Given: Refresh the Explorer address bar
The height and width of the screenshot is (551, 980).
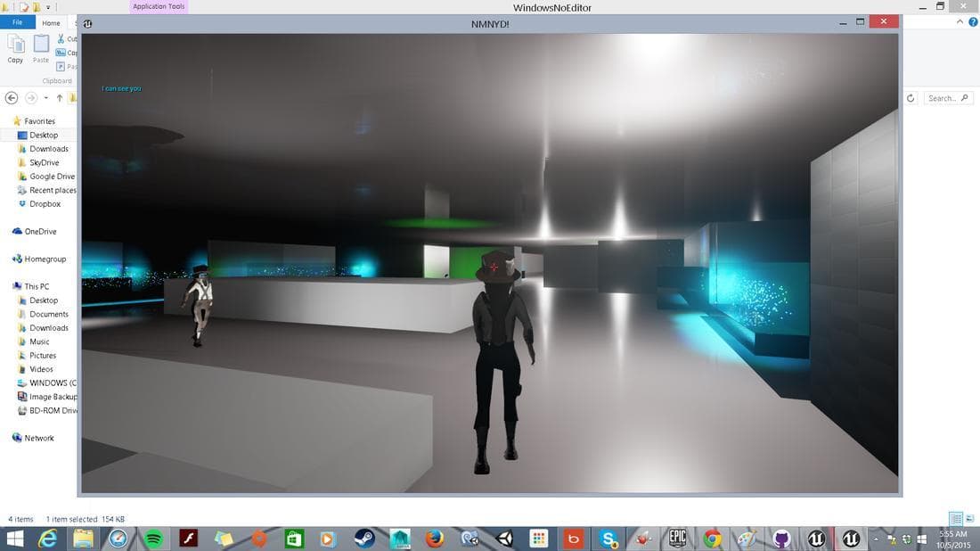Looking at the screenshot, I should point(911,98).
